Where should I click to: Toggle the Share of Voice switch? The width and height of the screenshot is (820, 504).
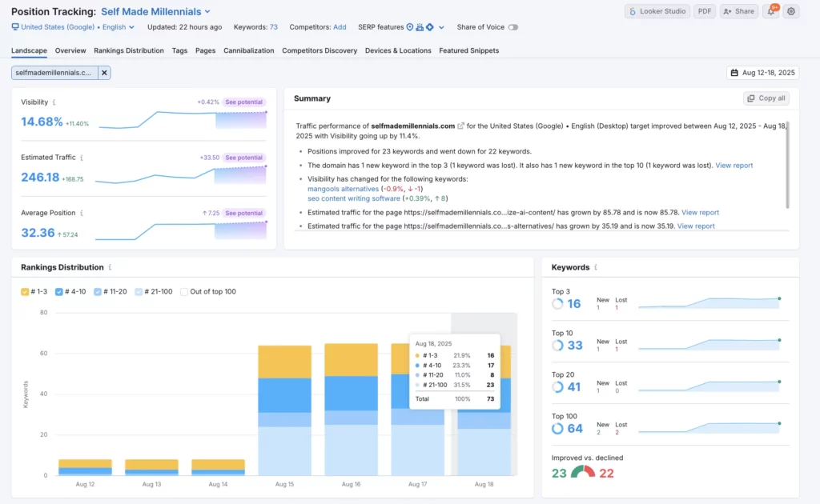(x=513, y=26)
